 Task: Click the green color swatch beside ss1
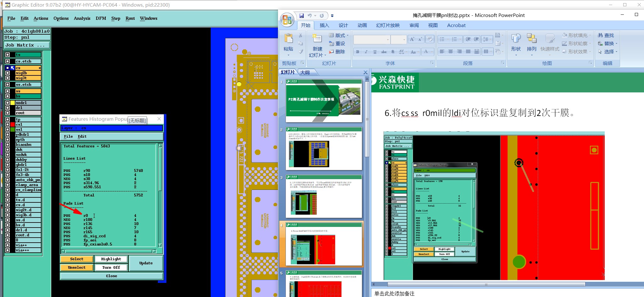tap(13, 129)
